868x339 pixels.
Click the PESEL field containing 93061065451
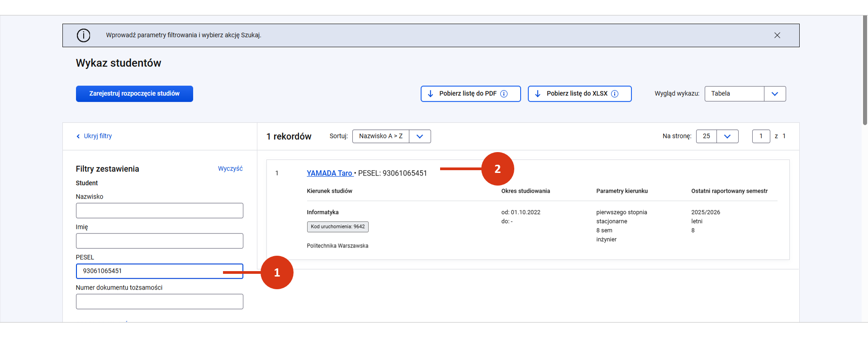(x=159, y=271)
